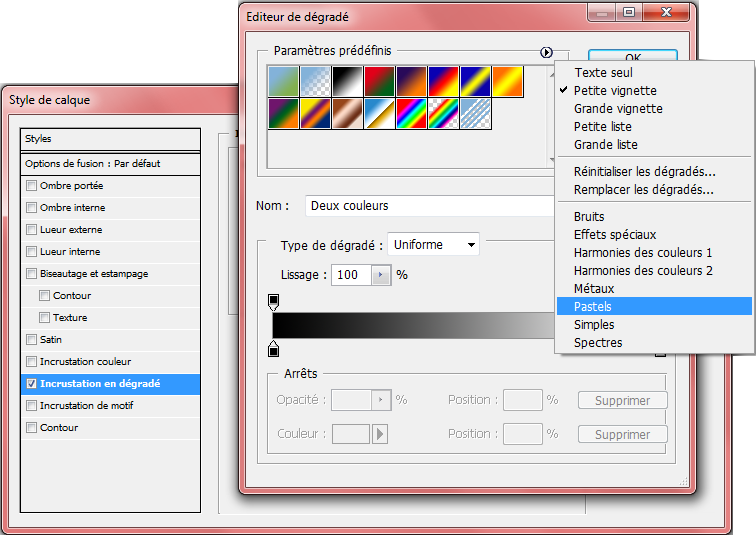Select the black to white gradient preset
This screenshot has width=756, height=535.
(347, 80)
